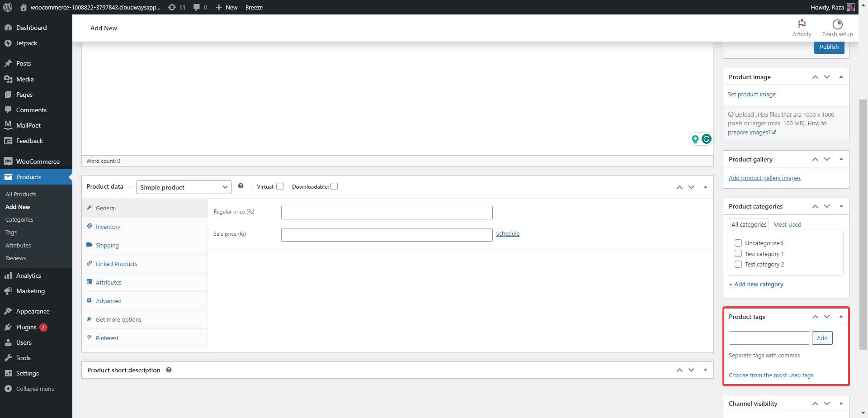Open Jetpack in the sidebar
This screenshot has height=418, width=868.
36,43
